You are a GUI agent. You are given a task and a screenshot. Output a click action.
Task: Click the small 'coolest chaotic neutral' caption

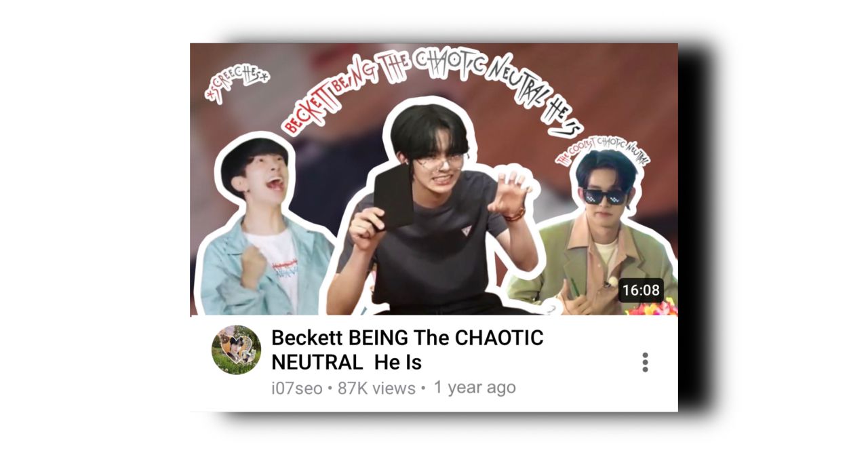pyautogui.click(x=601, y=151)
